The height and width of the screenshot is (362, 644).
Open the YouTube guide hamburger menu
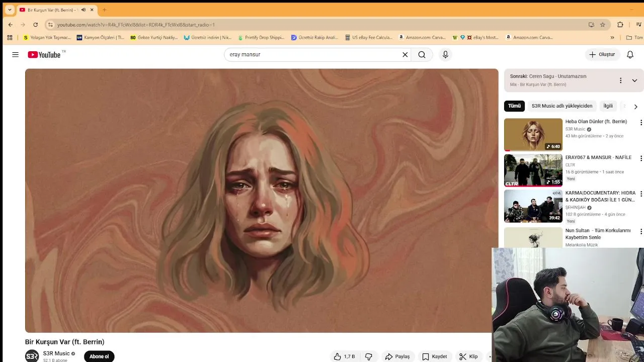[15, 54]
